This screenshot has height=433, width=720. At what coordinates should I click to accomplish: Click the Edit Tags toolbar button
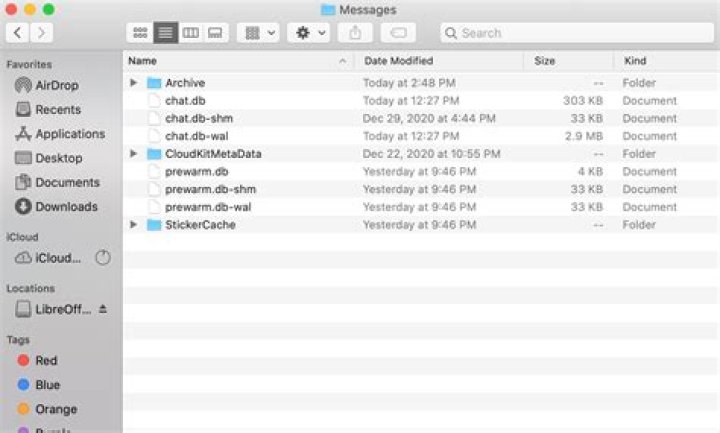coord(398,33)
